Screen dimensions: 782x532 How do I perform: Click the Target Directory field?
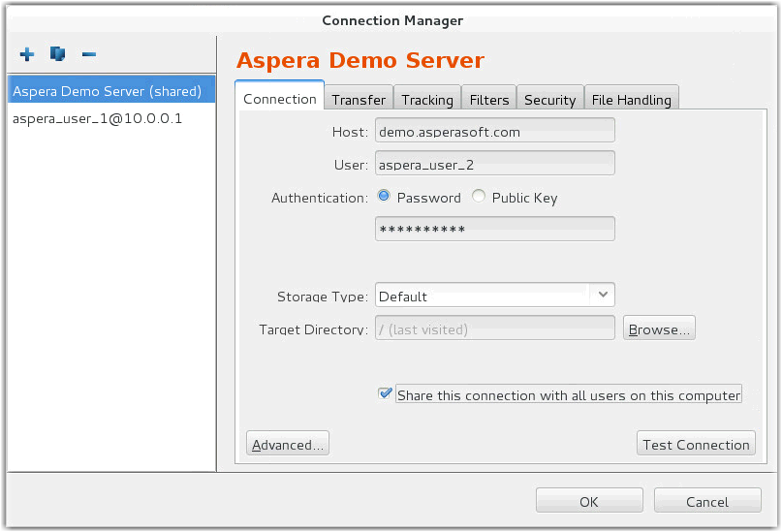495,329
